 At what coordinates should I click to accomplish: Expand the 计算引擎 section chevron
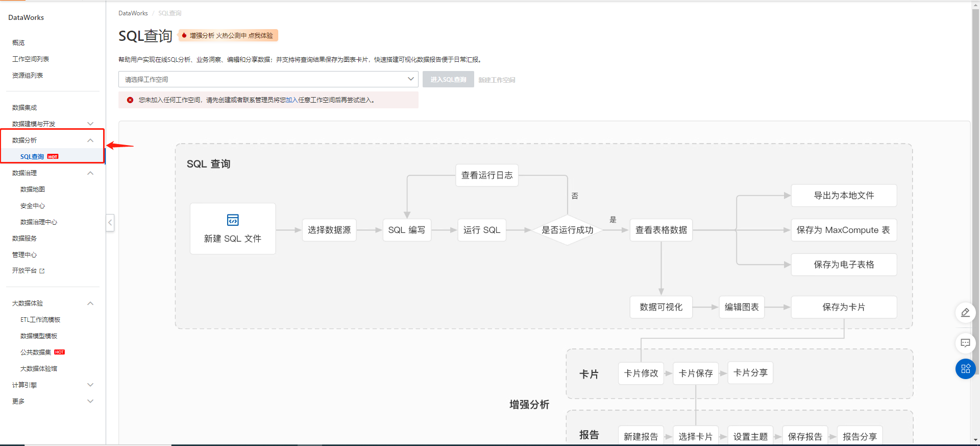point(90,385)
